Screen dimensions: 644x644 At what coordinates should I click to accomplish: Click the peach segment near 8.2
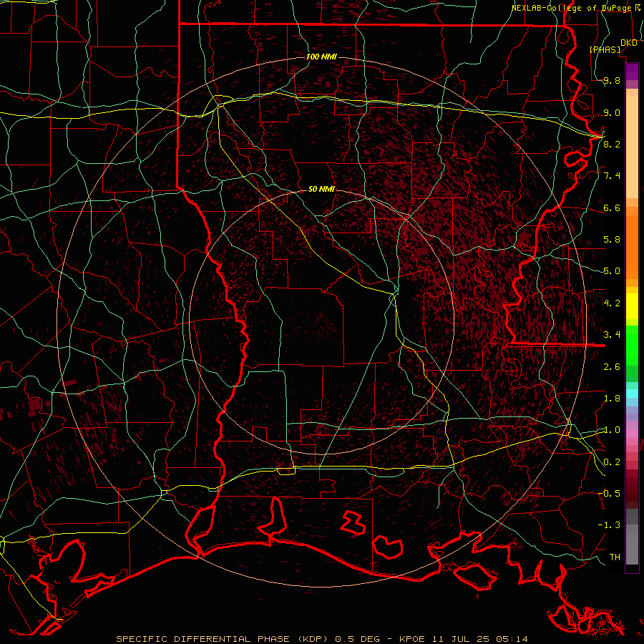click(x=632, y=147)
